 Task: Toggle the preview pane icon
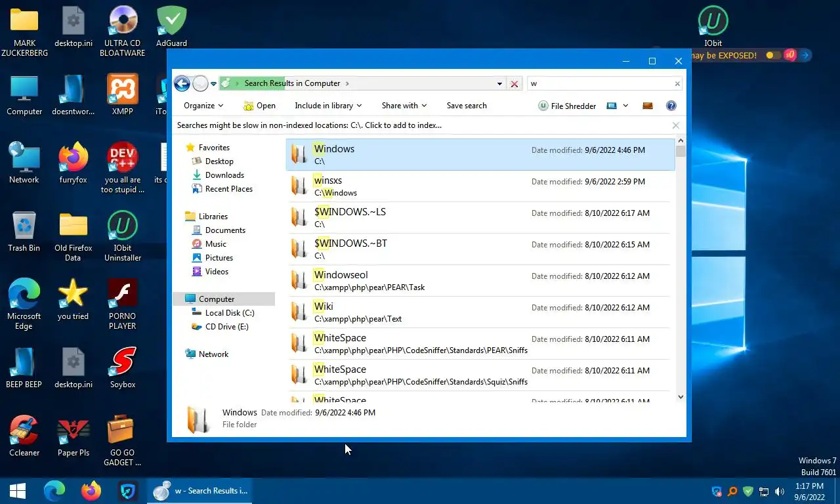click(x=648, y=106)
